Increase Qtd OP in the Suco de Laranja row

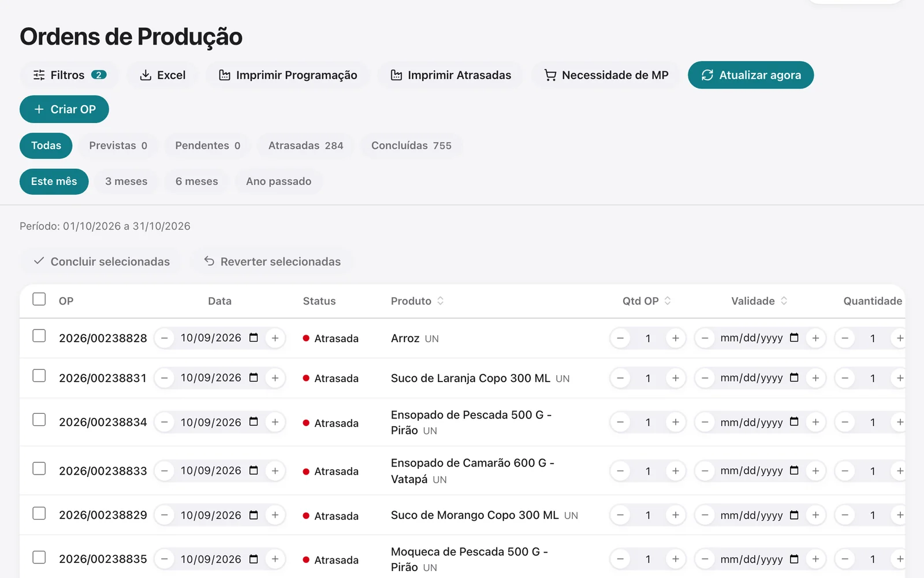[x=676, y=378]
